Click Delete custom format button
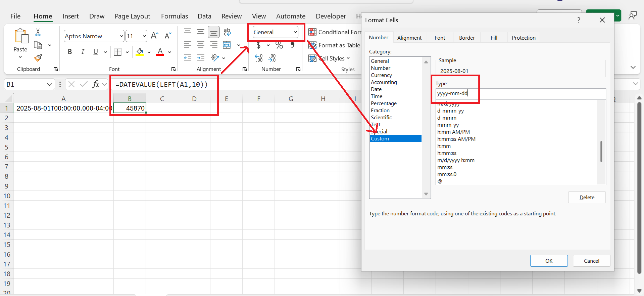Image resolution: width=644 pixels, height=296 pixels. [587, 197]
